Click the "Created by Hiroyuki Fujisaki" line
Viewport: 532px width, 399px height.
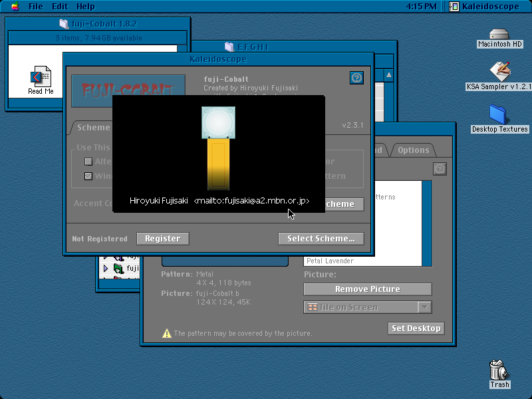[251, 88]
